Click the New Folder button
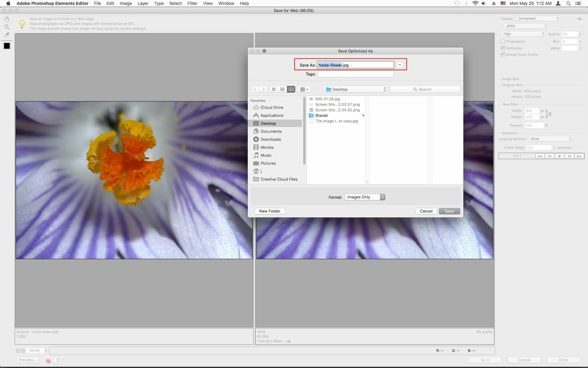588x368 pixels. tap(269, 211)
